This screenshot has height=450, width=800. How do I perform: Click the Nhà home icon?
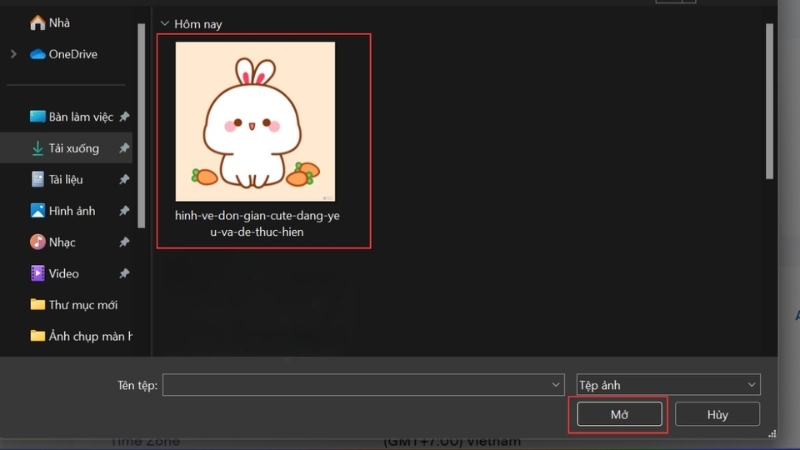pyautogui.click(x=38, y=22)
